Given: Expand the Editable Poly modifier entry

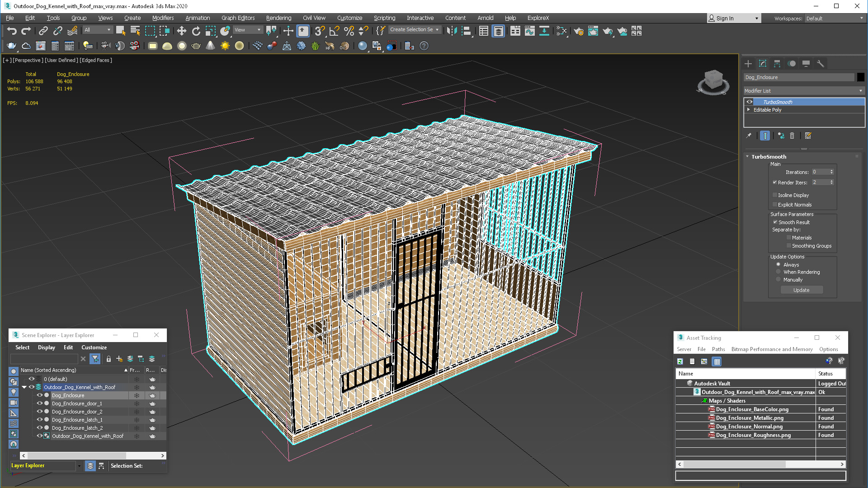Looking at the screenshot, I should 749,110.
